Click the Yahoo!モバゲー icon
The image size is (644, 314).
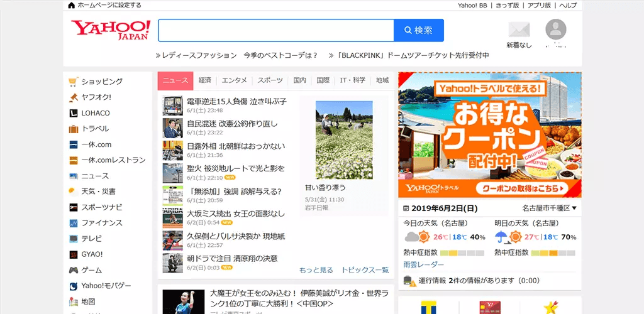point(74,286)
